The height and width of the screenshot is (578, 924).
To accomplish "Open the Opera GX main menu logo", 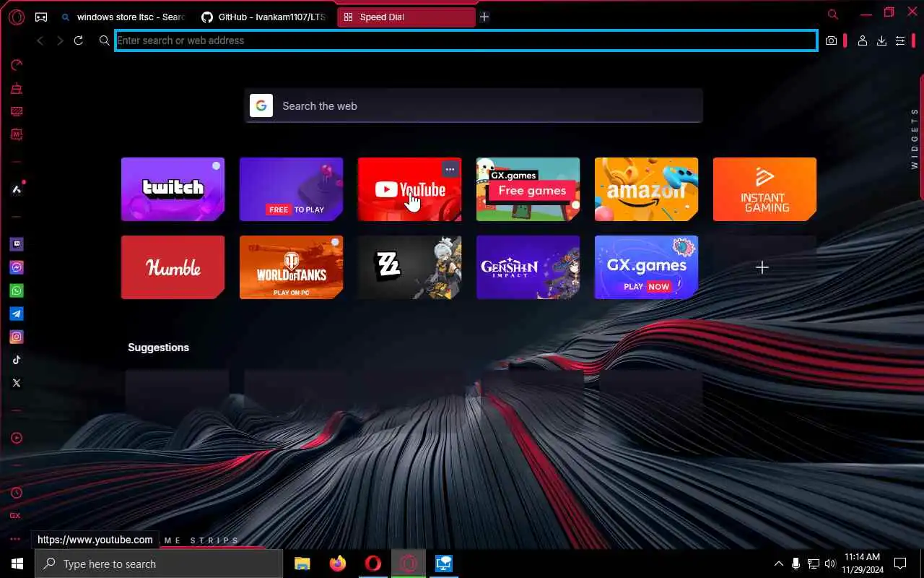I will click(16, 17).
